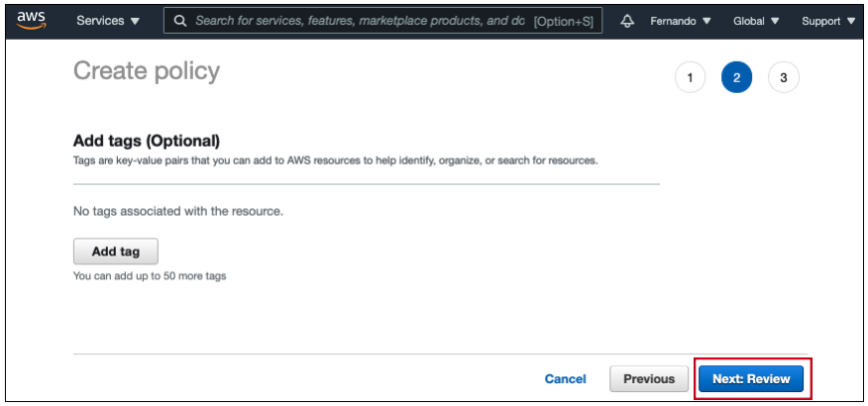868x406 pixels.
Task: Focus the services search input field
Action: [383, 21]
